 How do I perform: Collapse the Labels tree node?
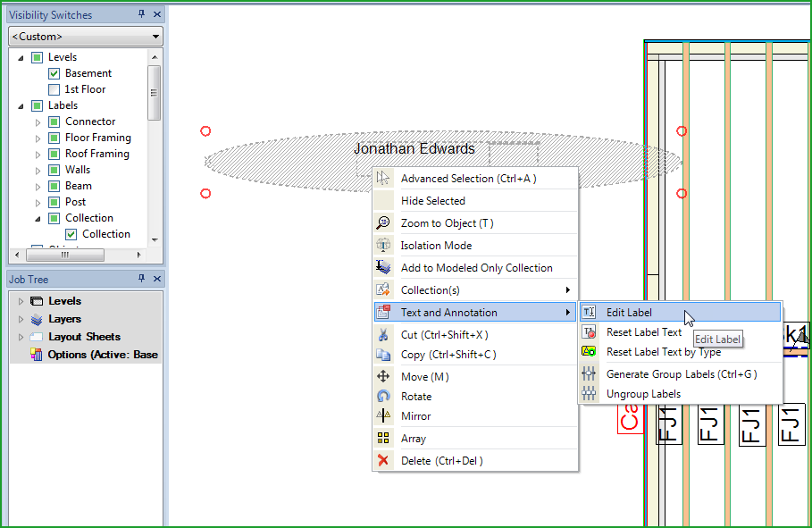point(21,106)
